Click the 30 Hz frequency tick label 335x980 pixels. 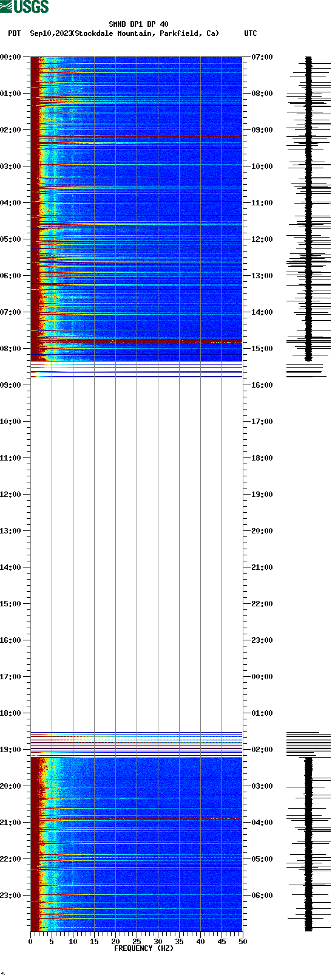click(158, 942)
